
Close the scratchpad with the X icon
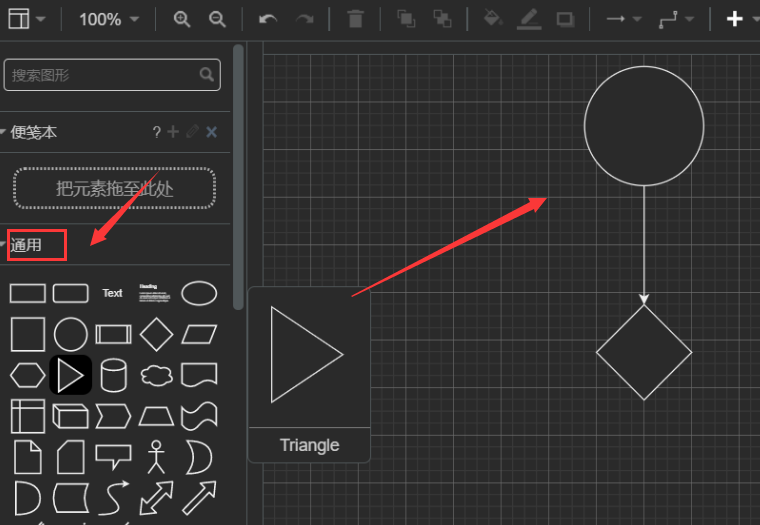tap(211, 132)
